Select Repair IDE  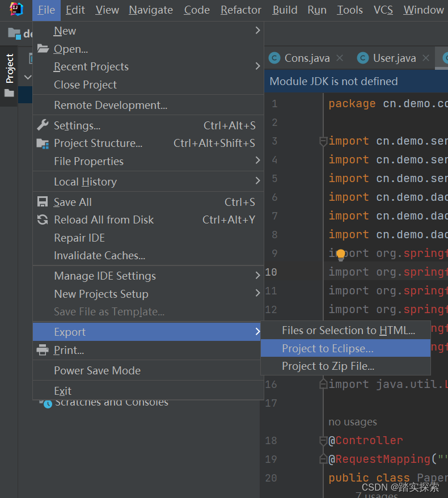pyautogui.click(x=148, y=238)
